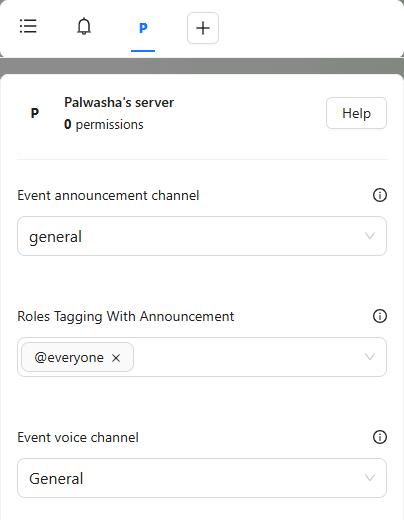The width and height of the screenshot is (404, 520).
Task: Click empty area of roles tagging field
Action: [247, 357]
